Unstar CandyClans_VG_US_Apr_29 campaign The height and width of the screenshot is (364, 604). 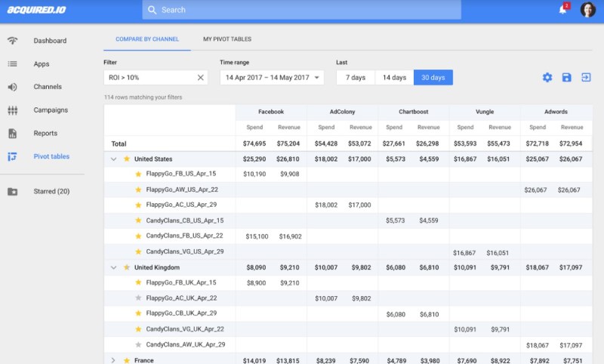pos(138,251)
